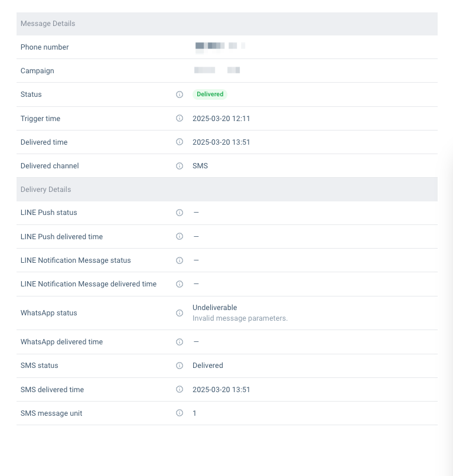Image resolution: width=453 pixels, height=476 pixels.
Task: Click the Delivery Details section header
Action: pos(45,190)
